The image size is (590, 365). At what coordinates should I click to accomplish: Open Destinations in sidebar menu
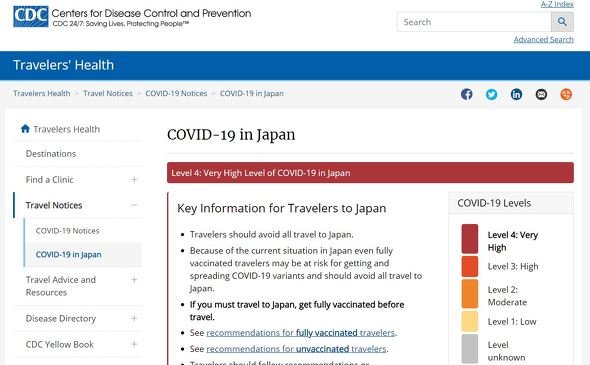click(51, 154)
